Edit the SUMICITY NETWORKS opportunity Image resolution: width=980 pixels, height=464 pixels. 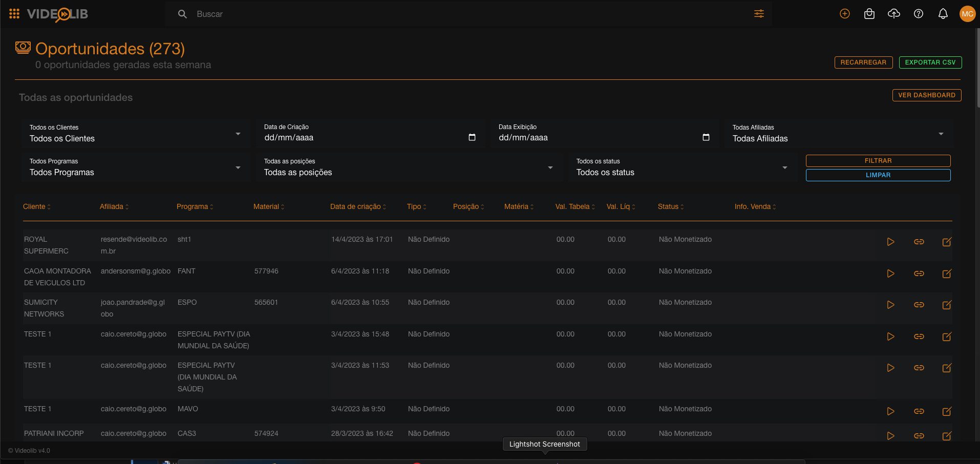coord(947,305)
